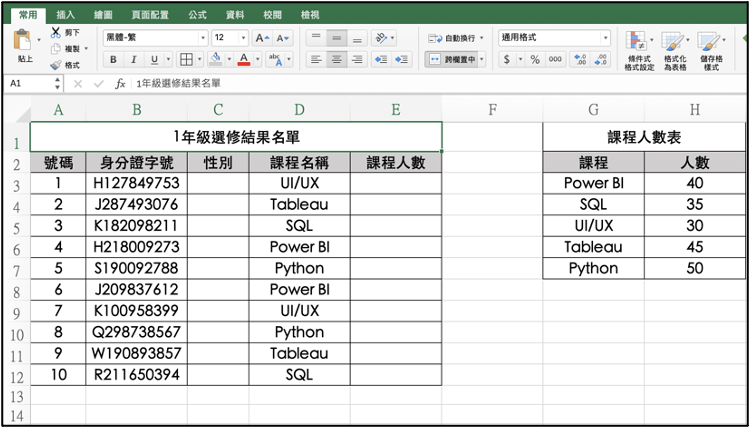Switch to the 檢視 tab
Image resolution: width=750 pixels, height=428 pixels.
coord(309,15)
